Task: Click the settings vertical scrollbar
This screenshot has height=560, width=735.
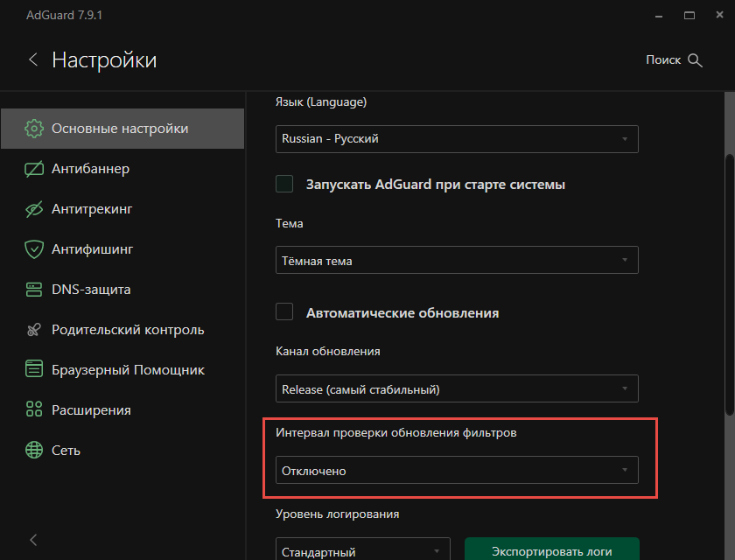Action: click(x=730, y=284)
